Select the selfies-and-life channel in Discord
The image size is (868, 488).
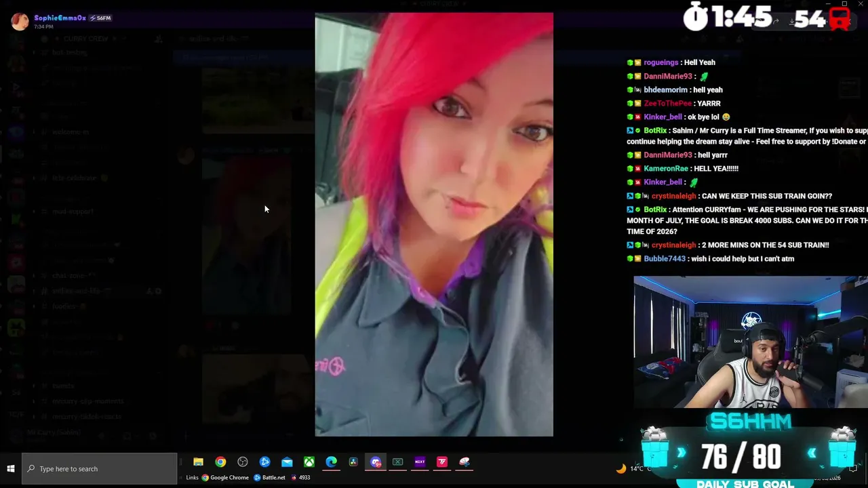click(x=76, y=291)
